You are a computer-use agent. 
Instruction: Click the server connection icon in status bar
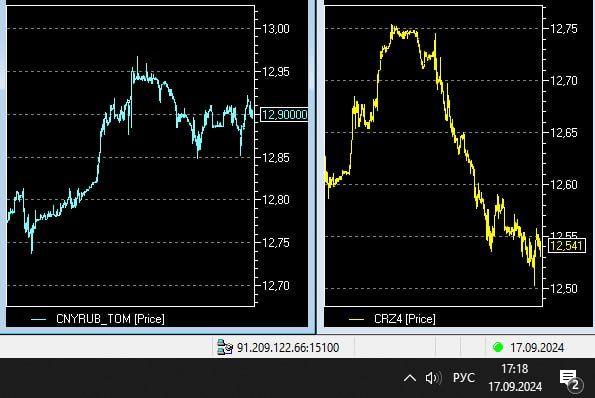225,347
